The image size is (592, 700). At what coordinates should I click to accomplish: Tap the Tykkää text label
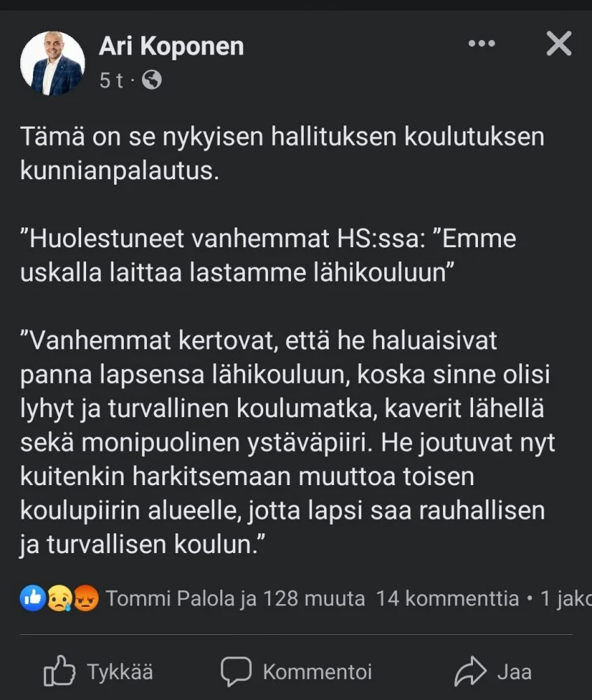click(120, 673)
